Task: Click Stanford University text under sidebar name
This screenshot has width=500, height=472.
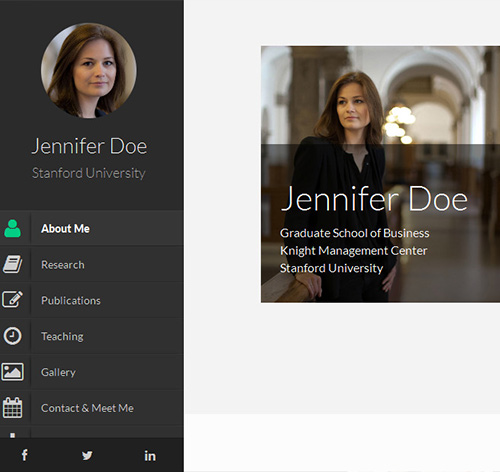Action: point(89,173)
